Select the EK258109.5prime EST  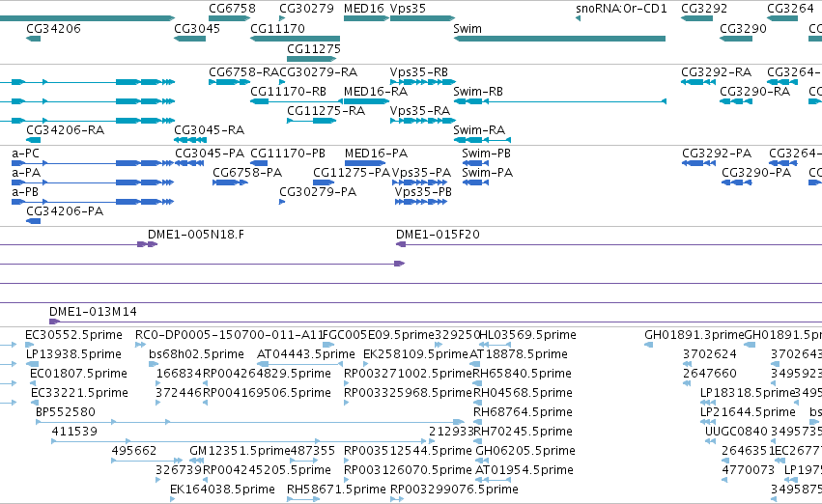click(365, 364)
